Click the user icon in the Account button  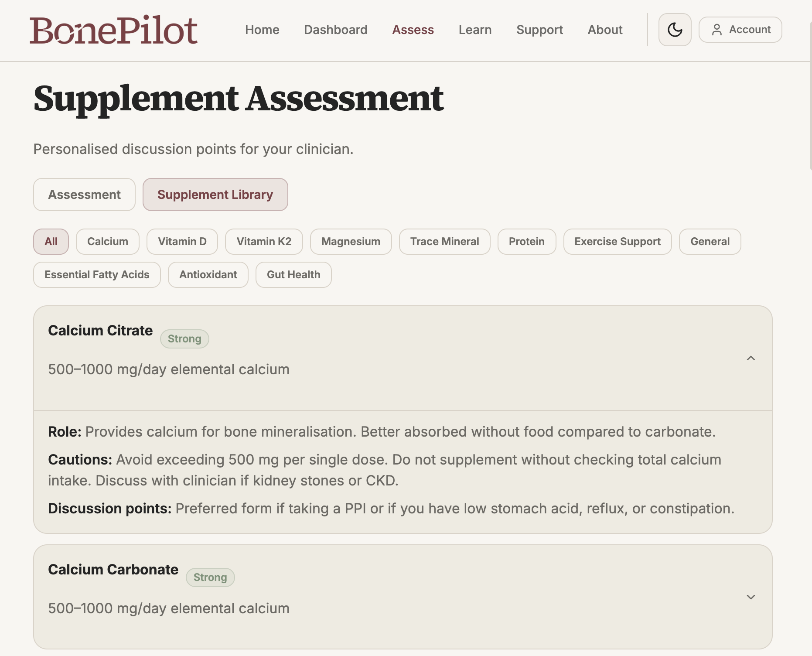tap(716, 30)
